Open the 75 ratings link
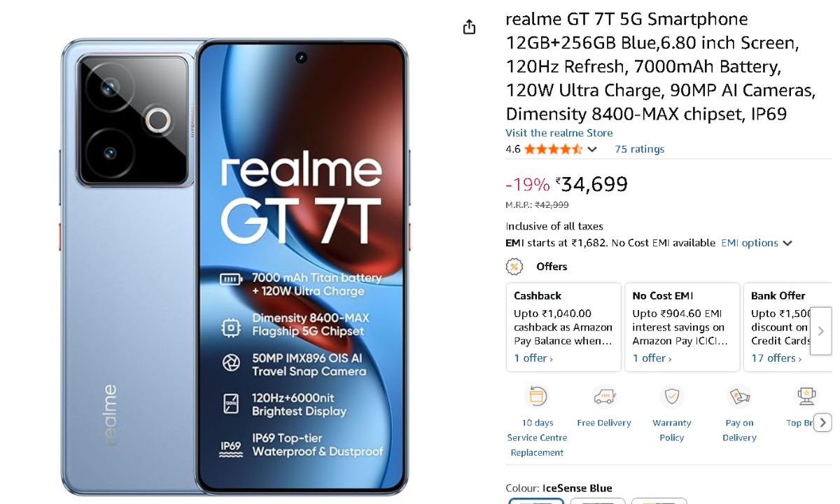 coord(639,149)
